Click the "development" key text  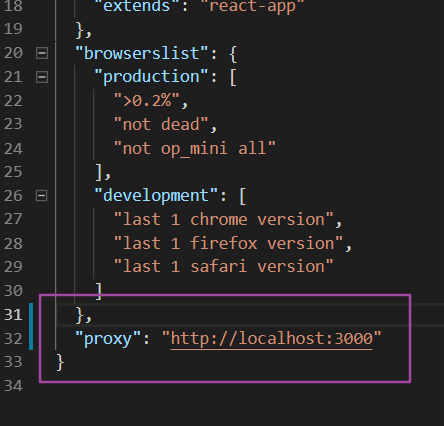click(x=156, y=196)
